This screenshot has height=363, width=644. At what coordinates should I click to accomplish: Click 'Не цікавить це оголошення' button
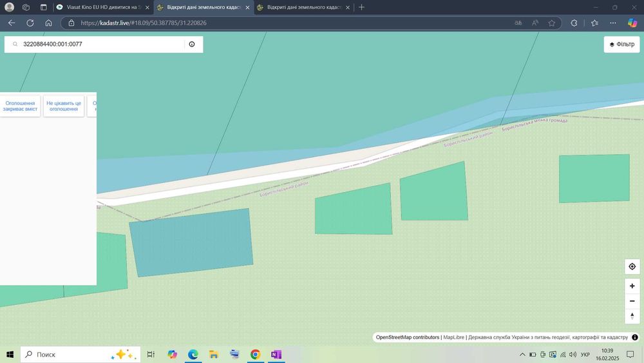click(x=64, y=106)
